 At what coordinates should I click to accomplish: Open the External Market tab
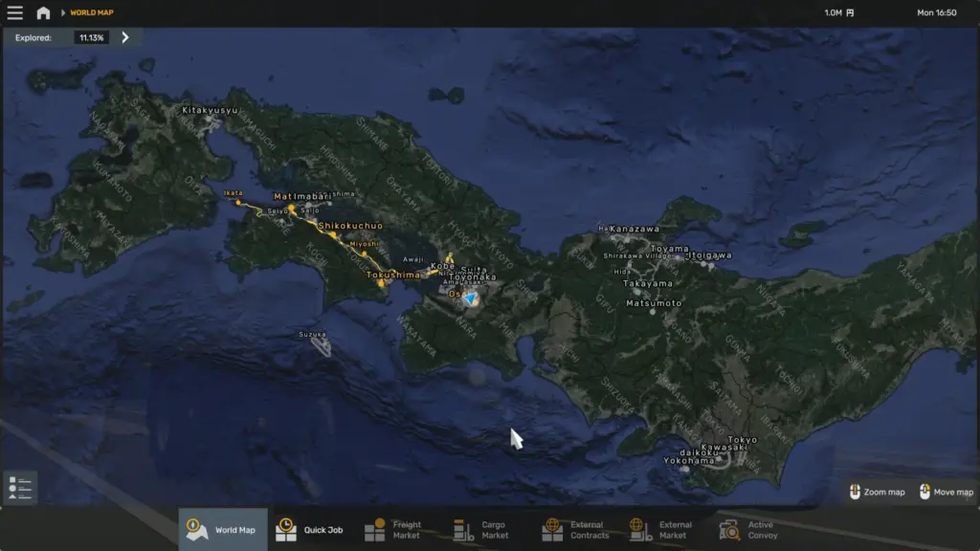tap(667, 530)
